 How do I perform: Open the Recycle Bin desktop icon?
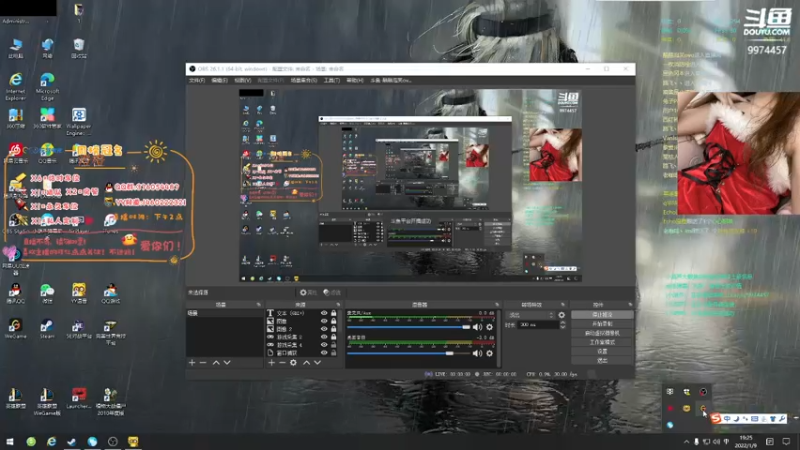[x=79, y=48]
